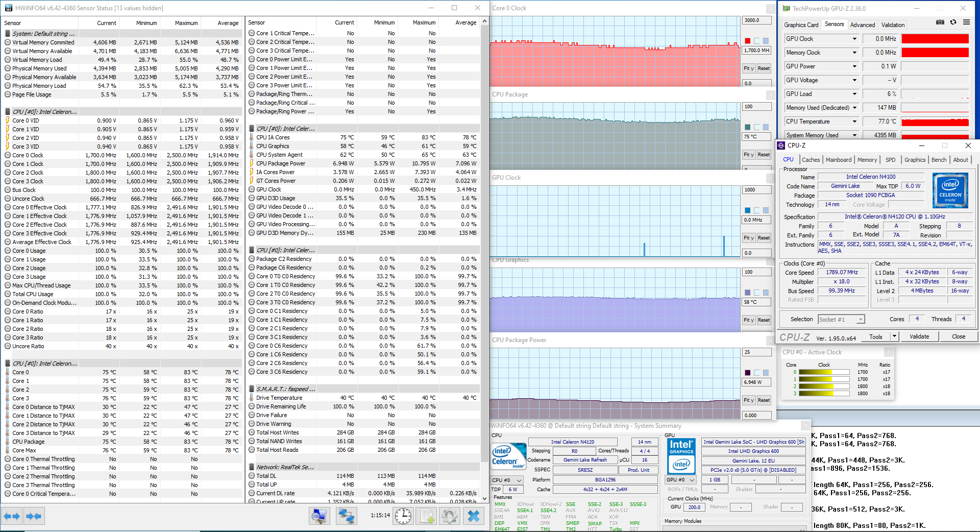Viewport: 980px width, 532px height.
Task: Open the GPU Clock sensor dropdown in GPU-Z
Action: (x=854, y=39)
